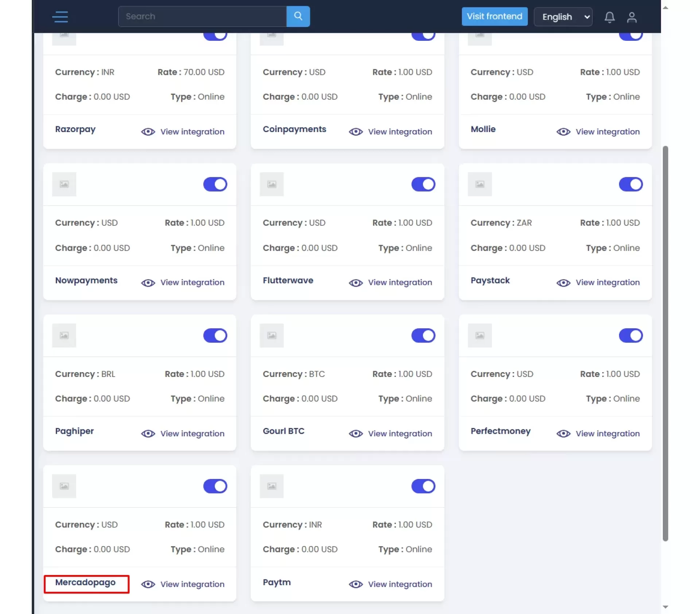This screenshot has height=614, width=700.
Task: Open View integration for Mollie
Action: [607, 132]
